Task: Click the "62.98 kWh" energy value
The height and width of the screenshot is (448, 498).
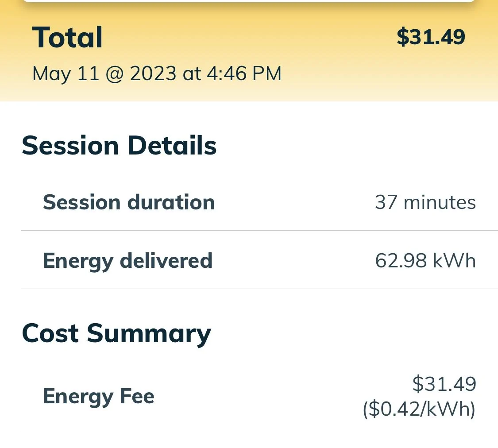Action: coord(425,260)
